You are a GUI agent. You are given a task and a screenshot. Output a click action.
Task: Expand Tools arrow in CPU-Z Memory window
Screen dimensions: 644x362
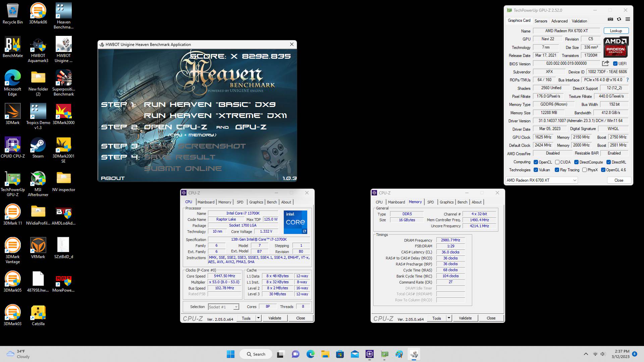point(449,318)
